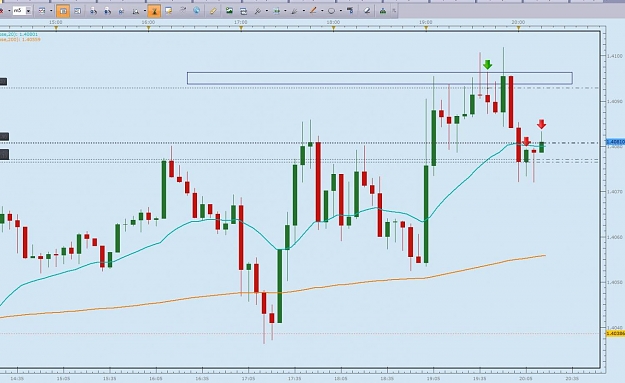Expand the arrow next to the zoom icon

tap(145, 11)
